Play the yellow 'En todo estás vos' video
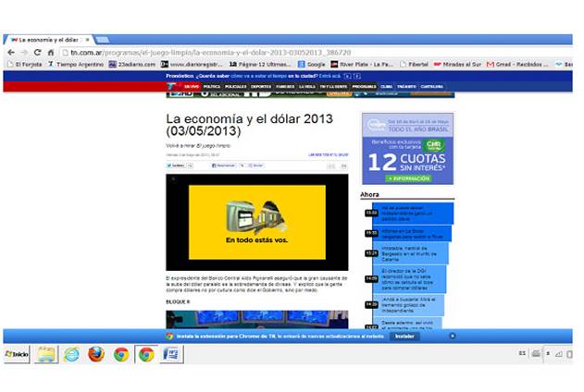 point(256,222)
